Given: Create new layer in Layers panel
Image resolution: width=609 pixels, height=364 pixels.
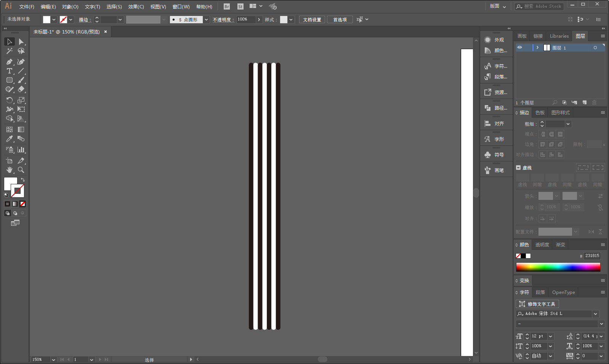Looking at the screenshot, I should point(585,102).
